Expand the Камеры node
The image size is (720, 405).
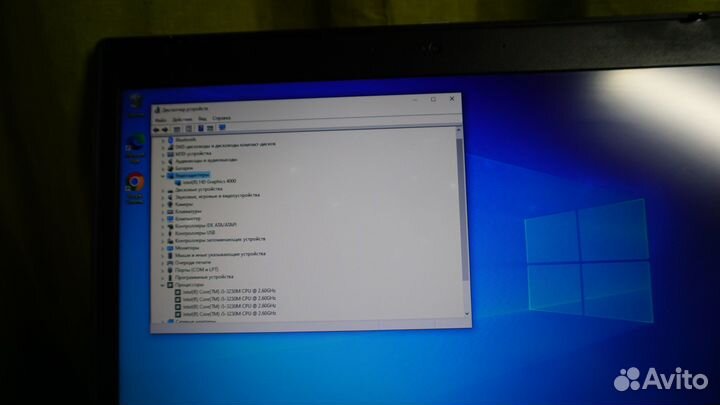tap(163, 204)
